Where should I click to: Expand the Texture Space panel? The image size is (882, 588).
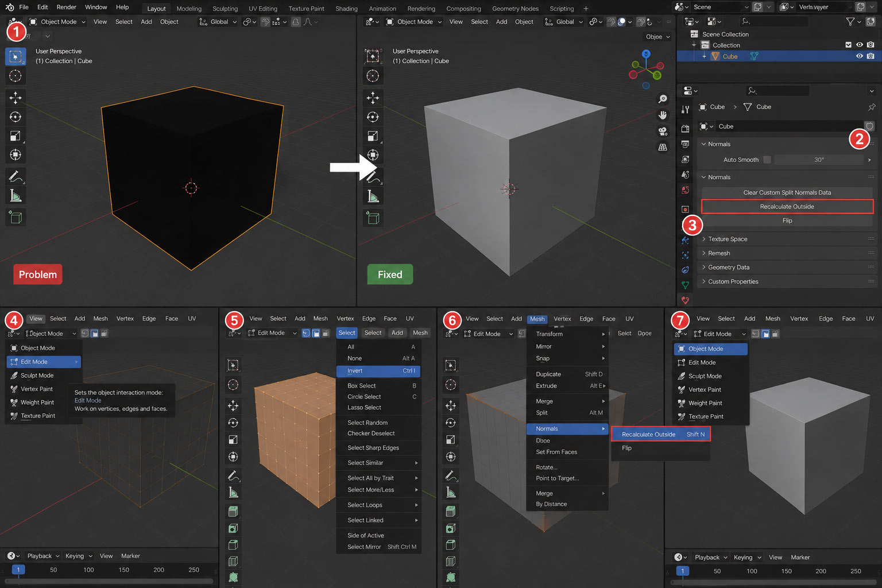787,239
